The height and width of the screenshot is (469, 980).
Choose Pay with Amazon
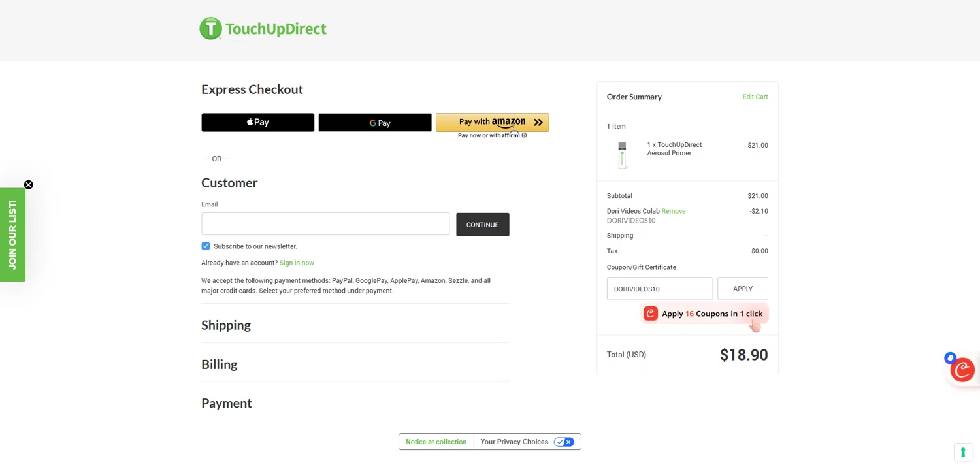click(492, 122)
